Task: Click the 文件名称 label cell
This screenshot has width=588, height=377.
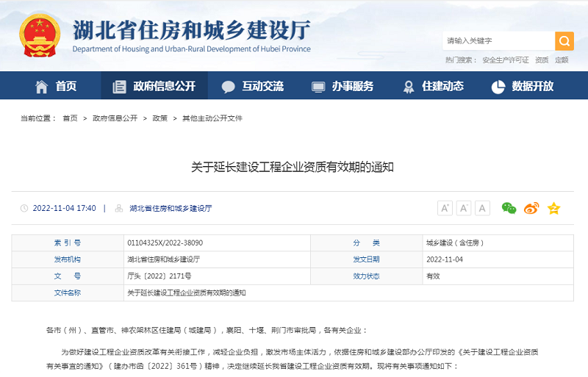Action: tap(68, 292)
